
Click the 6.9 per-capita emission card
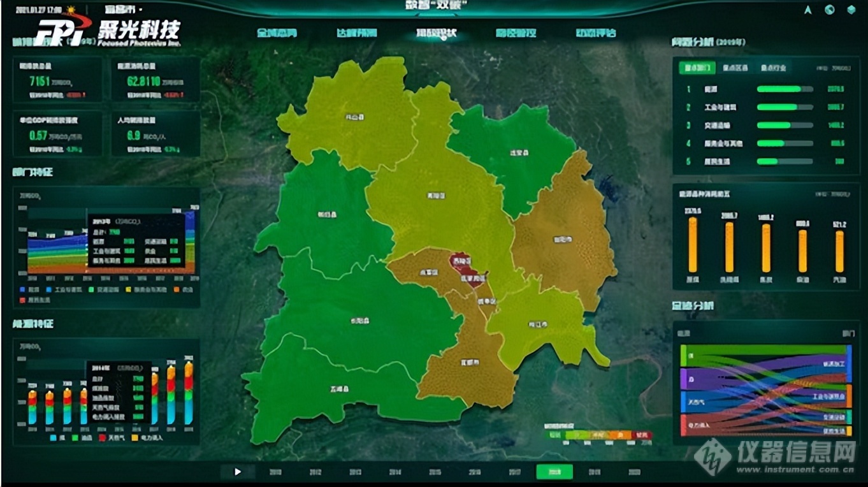point(156,134)
